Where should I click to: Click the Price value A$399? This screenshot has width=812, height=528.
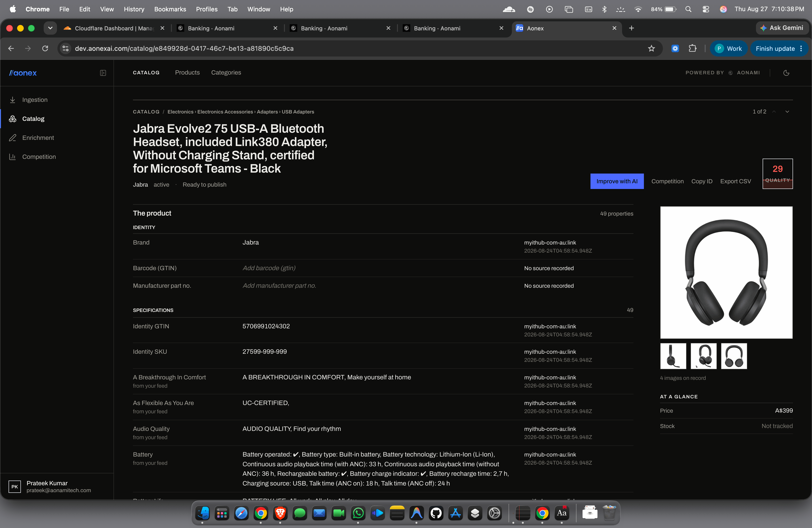[x=784, y=410]
